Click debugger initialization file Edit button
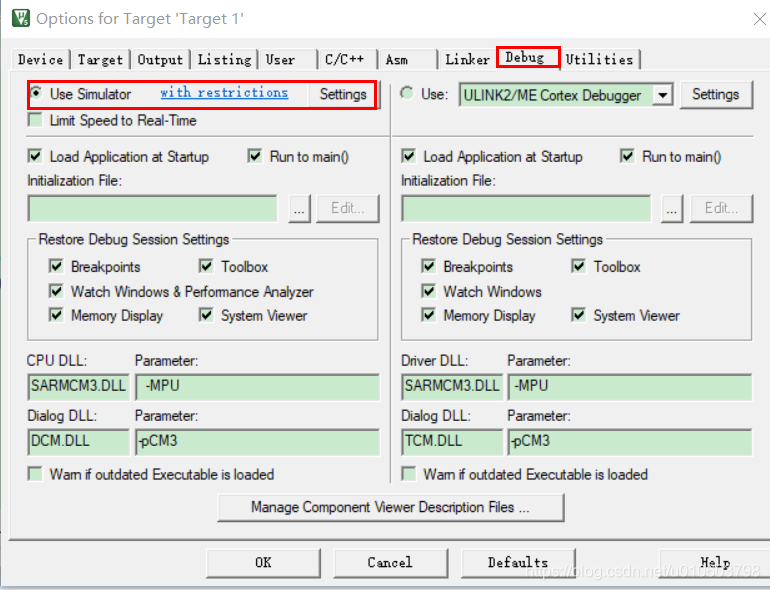The image size is (770, 590). click(x=721, y=209)
